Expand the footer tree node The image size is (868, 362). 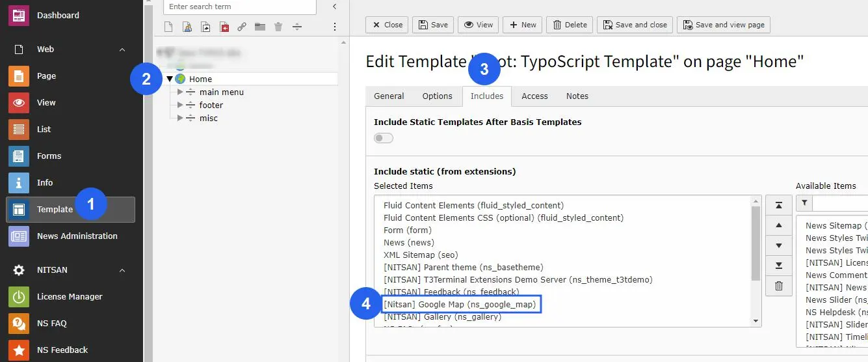(x=180, y=105)
